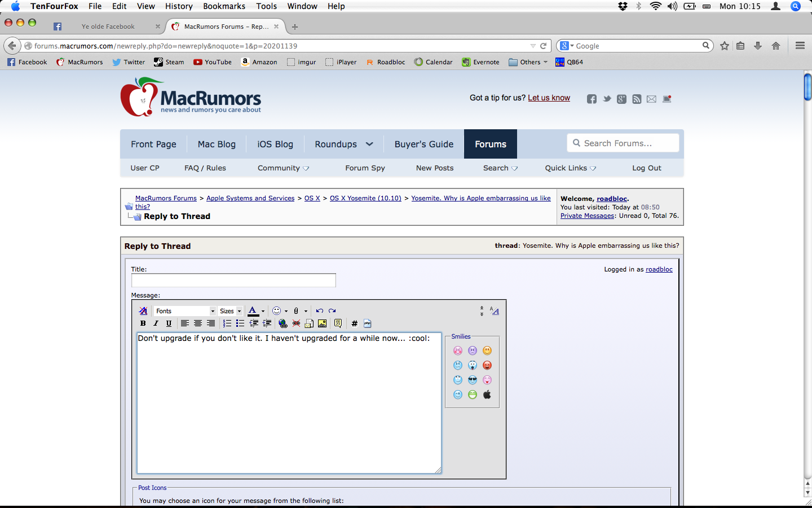Undo last edit in message editor
This screenshot has width=812, height=508.
pos(320,311)
